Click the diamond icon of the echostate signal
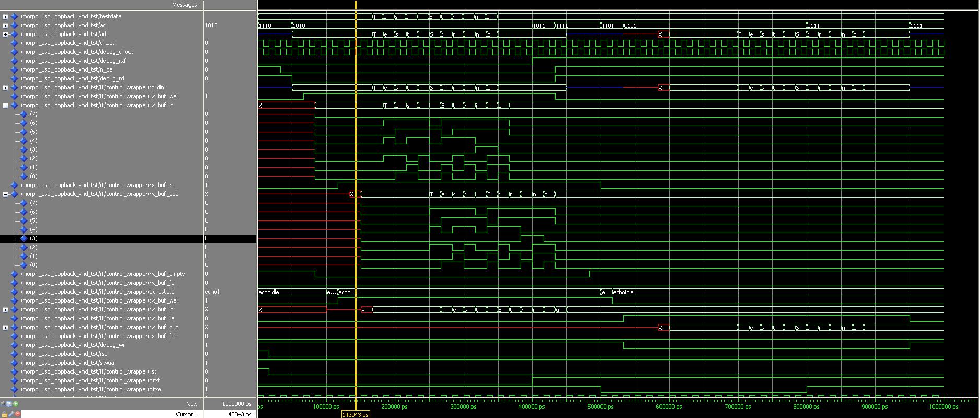This screenshot has height=418, width=980. point(14,292)
